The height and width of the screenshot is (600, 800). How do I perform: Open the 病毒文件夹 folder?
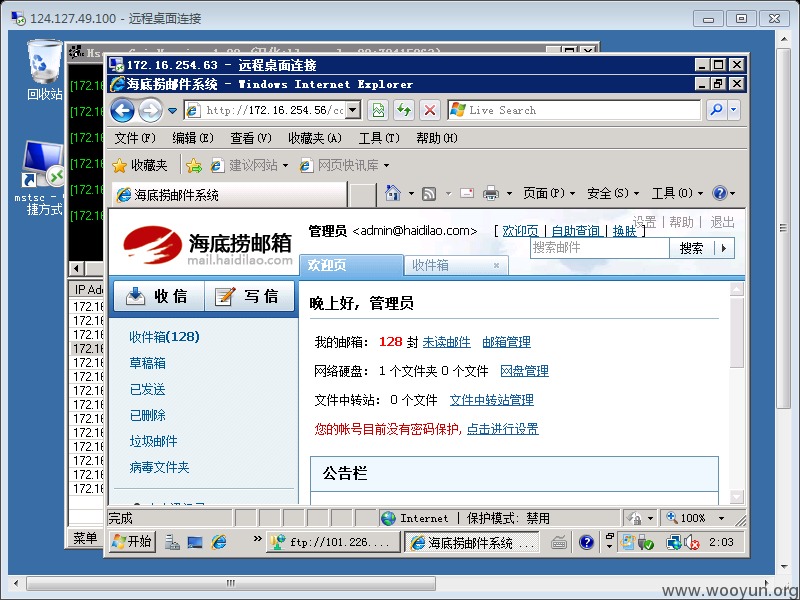pos(159,467)
